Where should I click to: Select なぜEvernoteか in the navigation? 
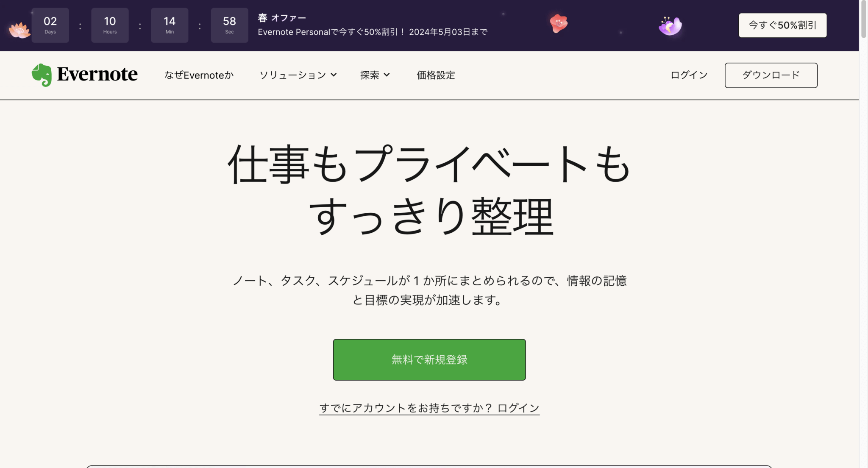pyautogui.click(x=198, y=75)
